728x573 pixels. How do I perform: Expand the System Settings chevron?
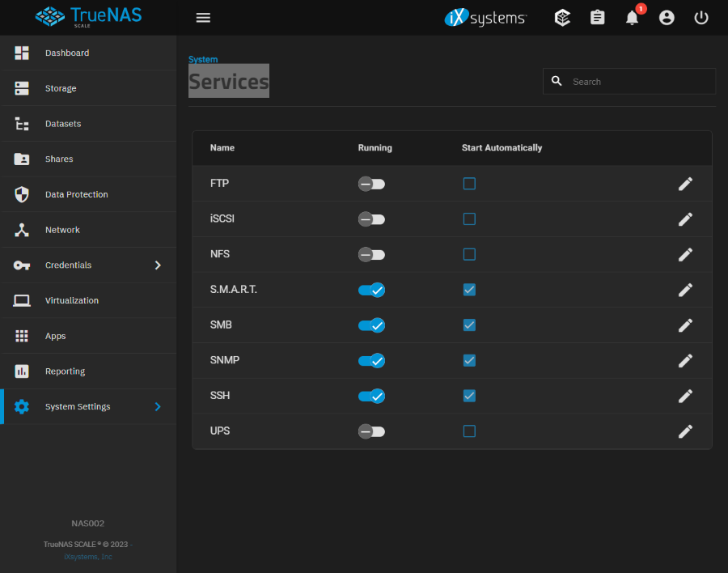click(158, 407)
